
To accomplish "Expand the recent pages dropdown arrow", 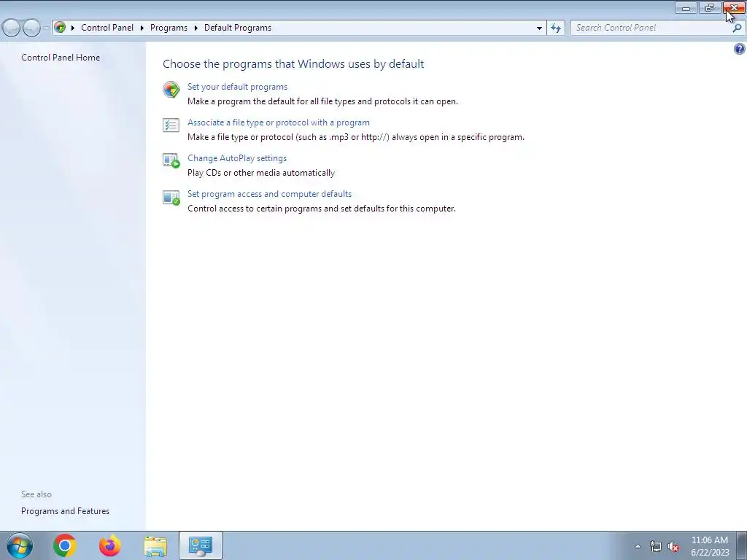I will pyautogui.click(x=46, y=28).
